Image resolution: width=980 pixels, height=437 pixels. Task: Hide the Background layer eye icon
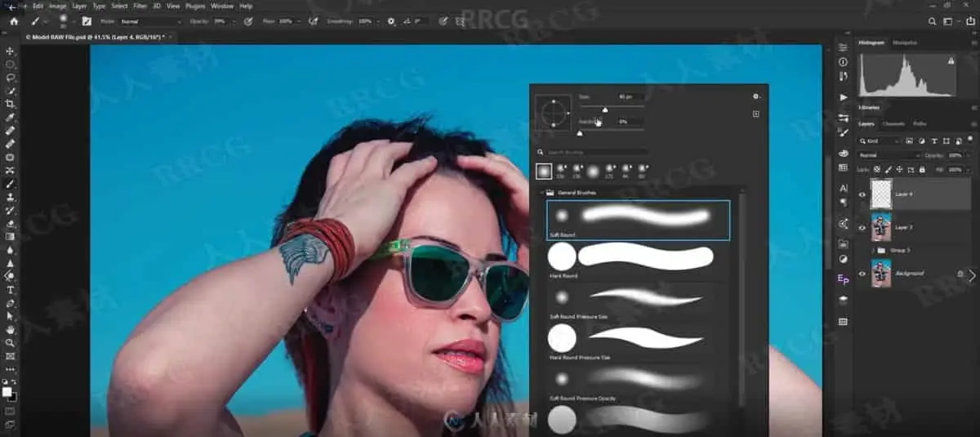coord(862,274)
